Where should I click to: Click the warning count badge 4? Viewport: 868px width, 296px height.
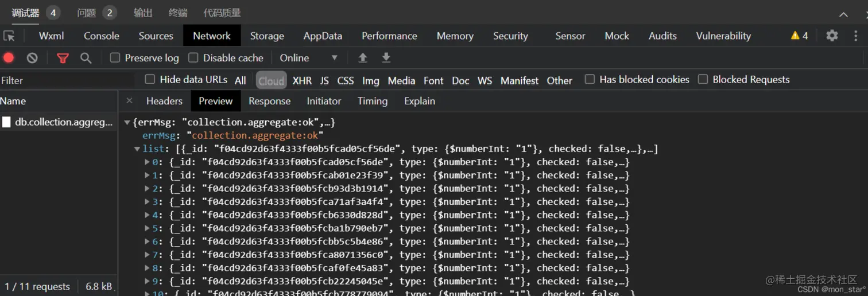click(x=799, y=36)
